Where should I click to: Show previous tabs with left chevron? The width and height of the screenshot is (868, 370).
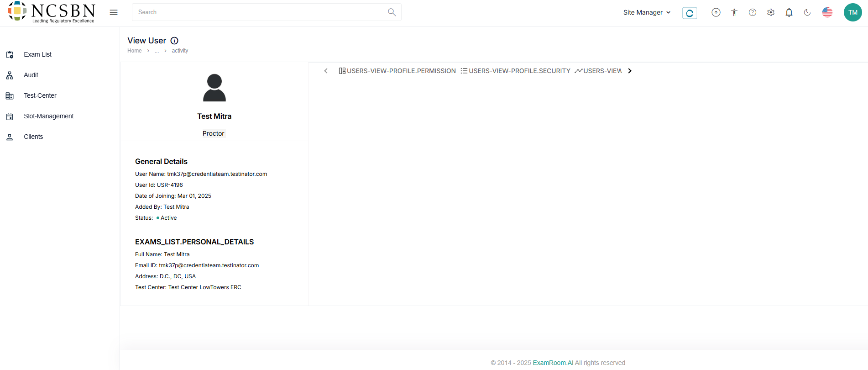[326, 71]
